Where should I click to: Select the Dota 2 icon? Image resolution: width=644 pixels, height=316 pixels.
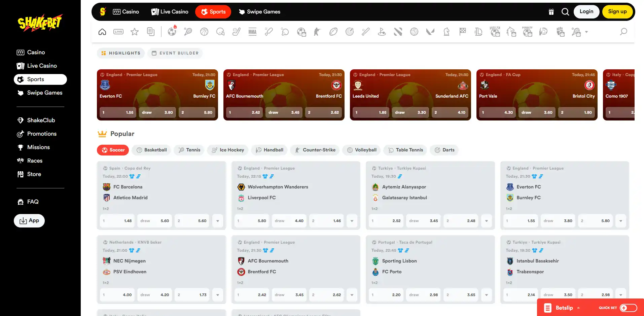pos(398,32)
